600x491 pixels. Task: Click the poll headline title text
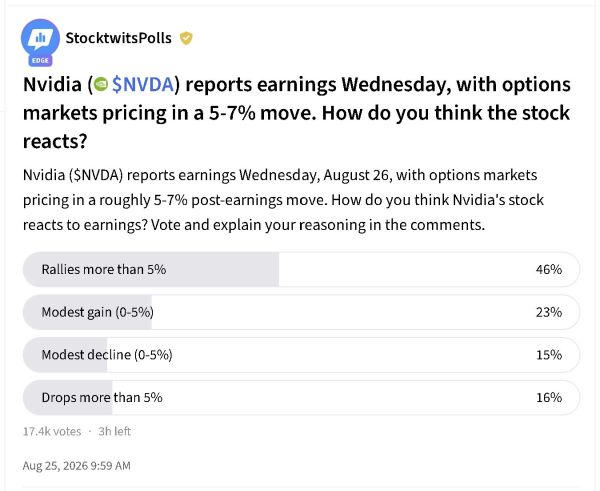(297, 113)
